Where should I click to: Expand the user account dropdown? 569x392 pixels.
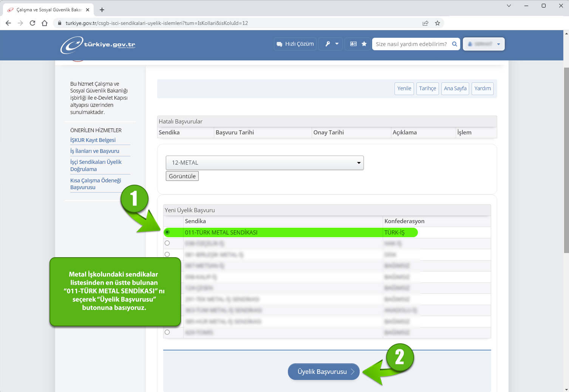click(x=484, y=44)
